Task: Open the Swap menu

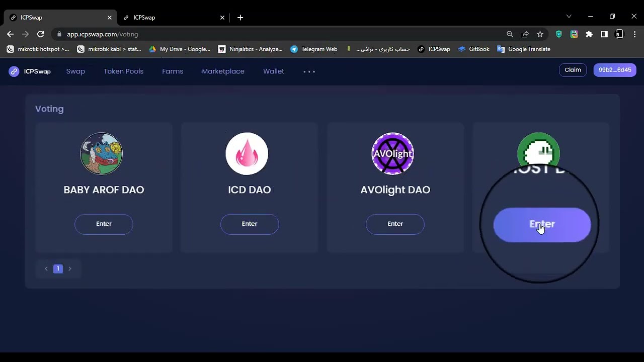Action: tap(75, 71)
